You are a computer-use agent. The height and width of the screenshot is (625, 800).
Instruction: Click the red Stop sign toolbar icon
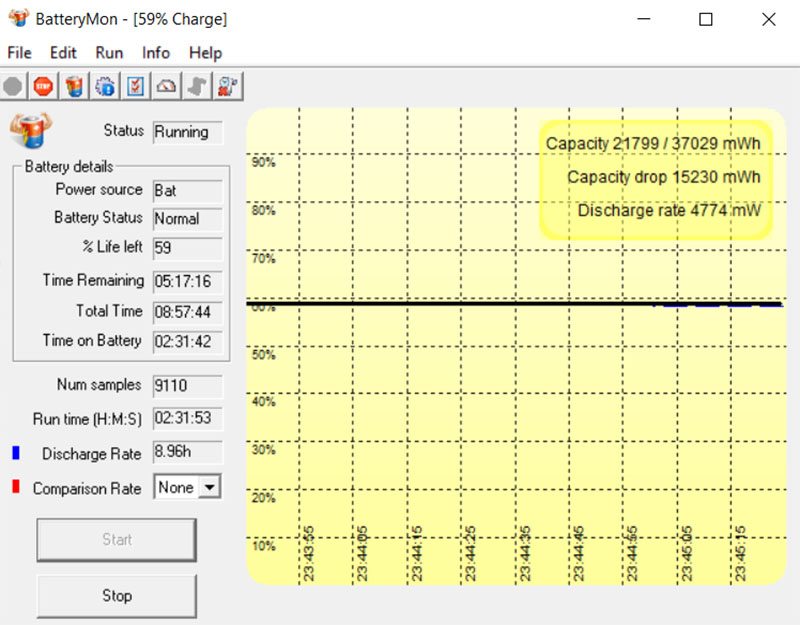[x=43, y=86]
